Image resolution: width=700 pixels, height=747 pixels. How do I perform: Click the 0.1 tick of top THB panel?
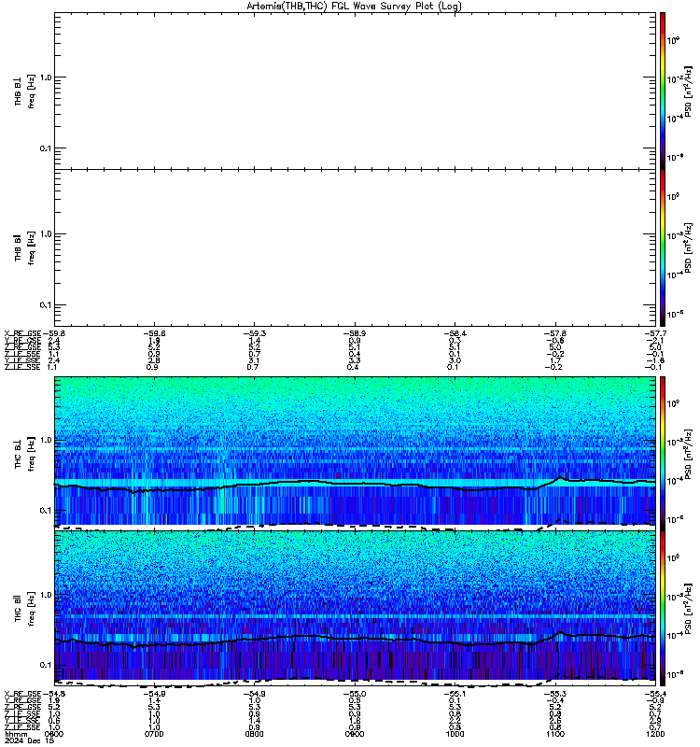(x=46, y=148)
